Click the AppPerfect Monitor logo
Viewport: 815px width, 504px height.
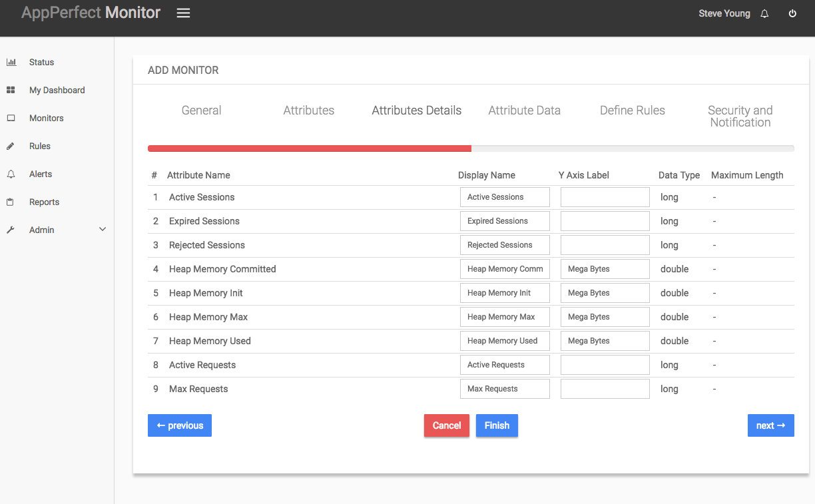pyautogui.click(x=91, y=13)
